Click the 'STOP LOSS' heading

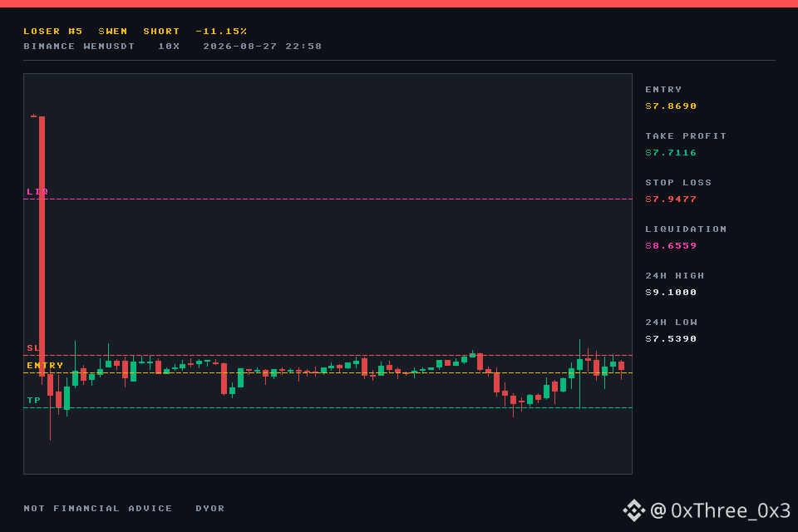(678, 183)
